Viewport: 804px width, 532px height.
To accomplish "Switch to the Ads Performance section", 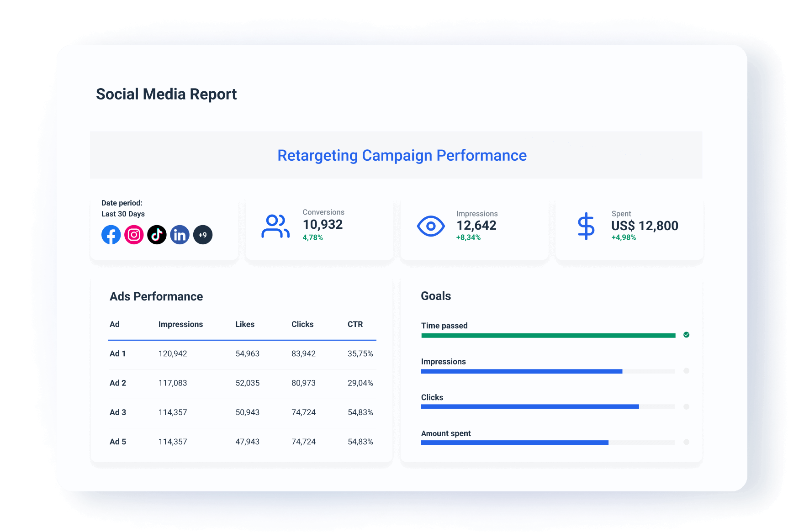I will click(x=156, y=296).
